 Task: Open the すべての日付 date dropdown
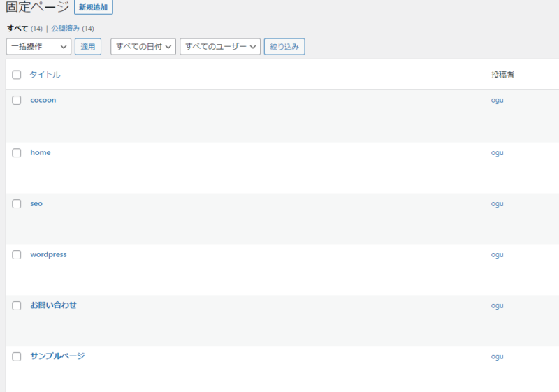(143, 47)
